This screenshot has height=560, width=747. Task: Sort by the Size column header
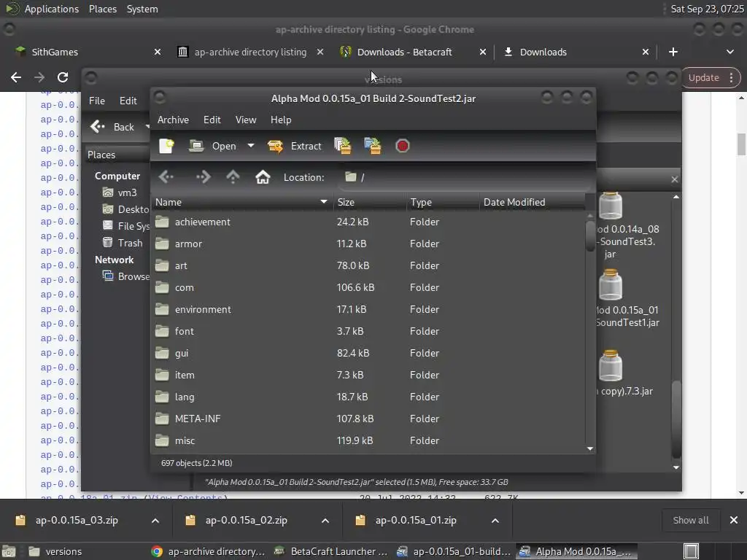[x=370, y=203]
